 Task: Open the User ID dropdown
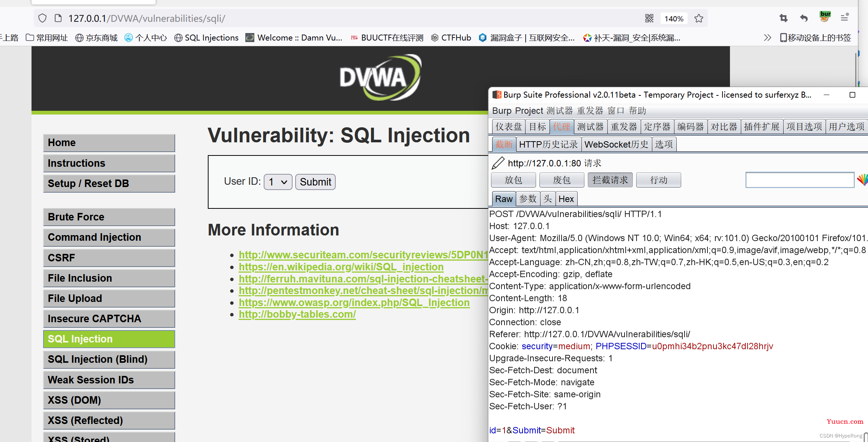click(278, 182)
